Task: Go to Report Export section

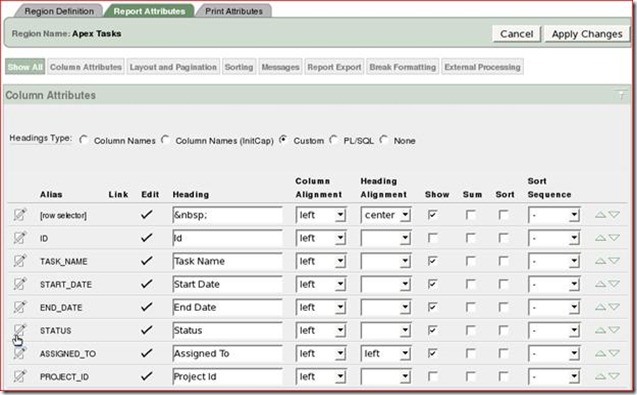Action: [334, 67]
